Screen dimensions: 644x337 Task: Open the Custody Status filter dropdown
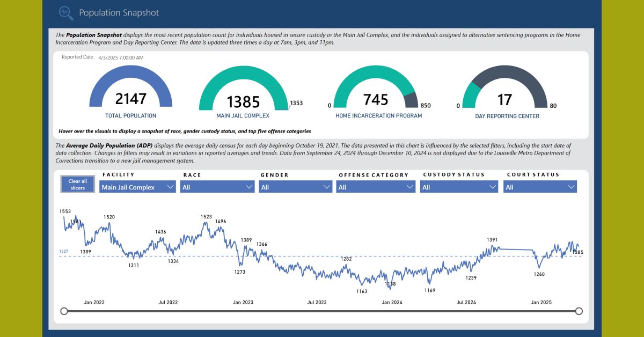click(459, 187)
